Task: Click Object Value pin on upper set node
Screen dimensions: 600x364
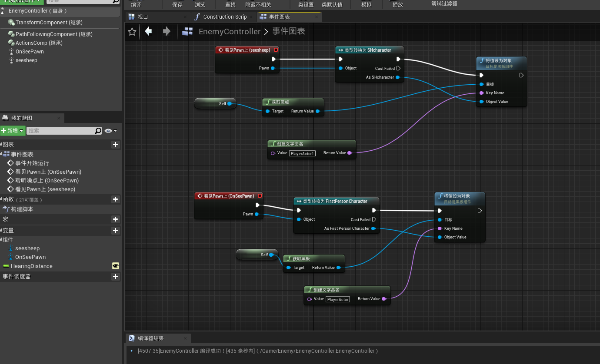Action: [x=482, y=102]
